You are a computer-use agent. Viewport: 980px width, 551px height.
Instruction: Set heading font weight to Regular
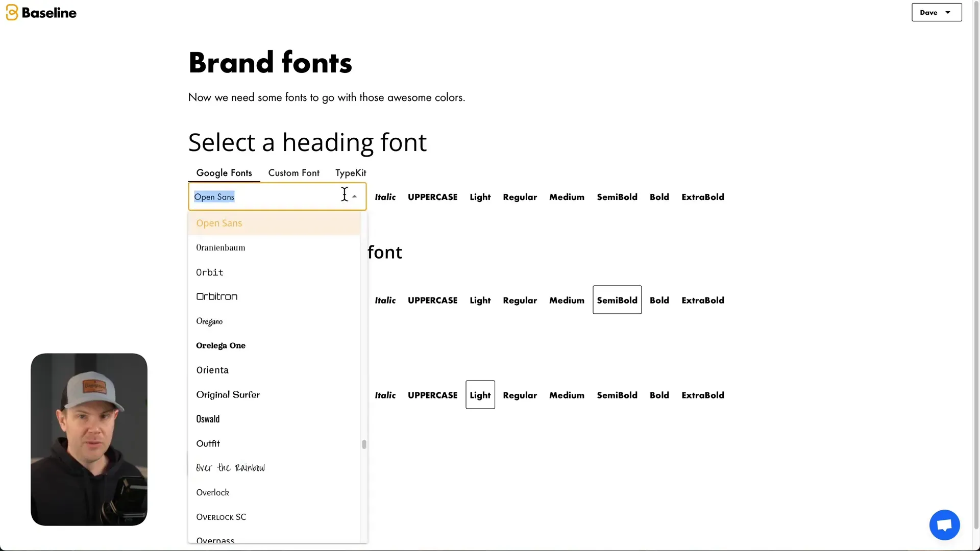click(x=520, y=197)
